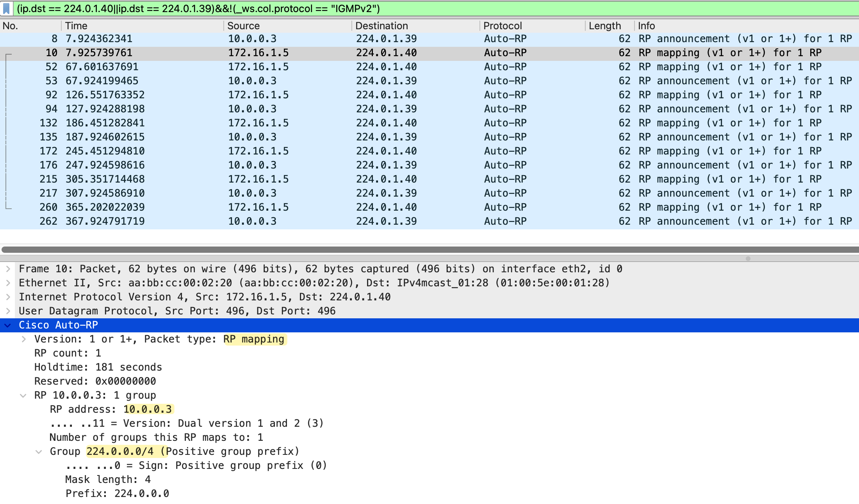Image resolution: width=859 pixels, height=504 pixels.
Task: Click the display filter bookmark icon
Action: 6,9
